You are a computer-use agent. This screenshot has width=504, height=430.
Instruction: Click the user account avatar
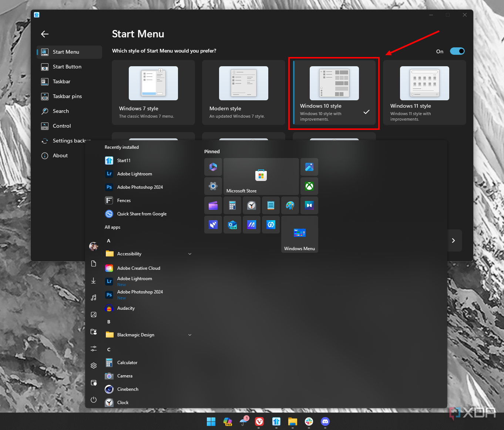click(x=94, y=246)
